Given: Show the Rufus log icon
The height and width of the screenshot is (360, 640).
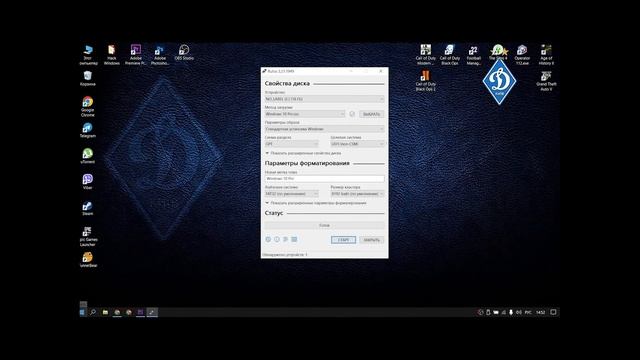Looking at the screenshot, I should point(294,240).
